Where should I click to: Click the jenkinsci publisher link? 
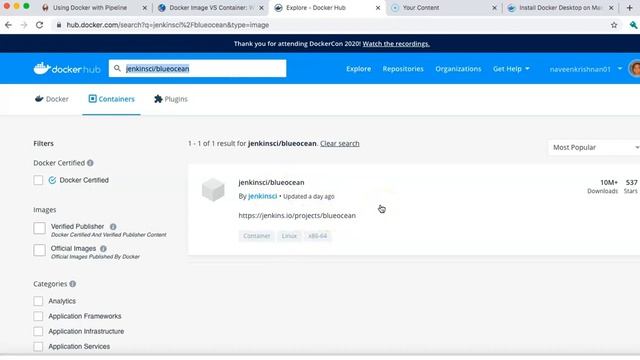click(262, 196)
